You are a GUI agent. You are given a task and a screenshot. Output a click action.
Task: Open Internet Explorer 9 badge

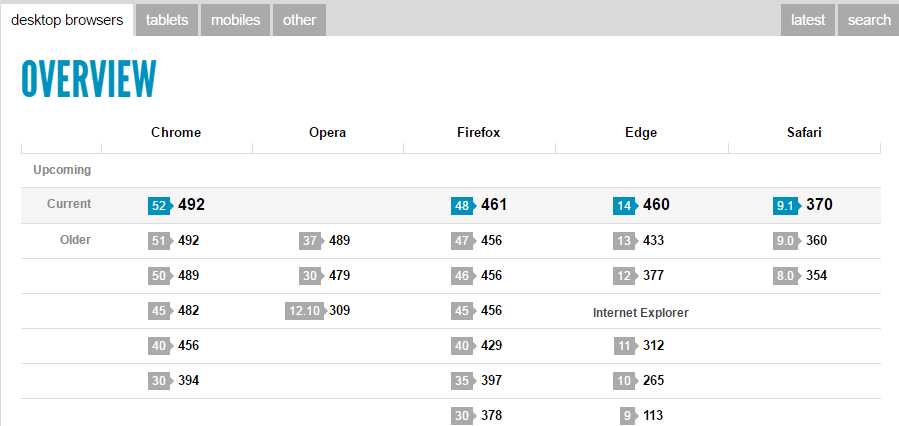(628, 416)
